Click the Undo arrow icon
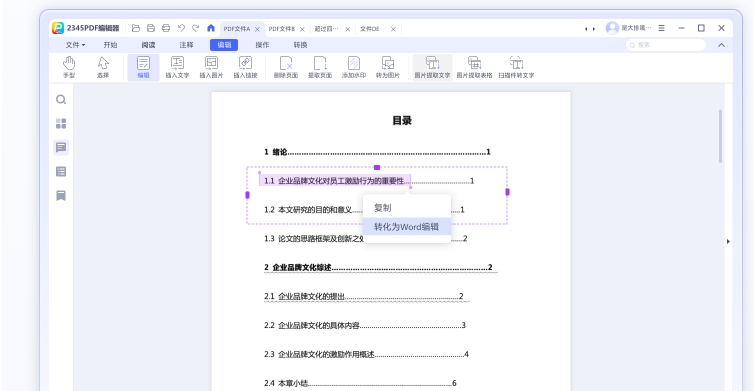This screenshot has width=754, height=391. point(181,28)
